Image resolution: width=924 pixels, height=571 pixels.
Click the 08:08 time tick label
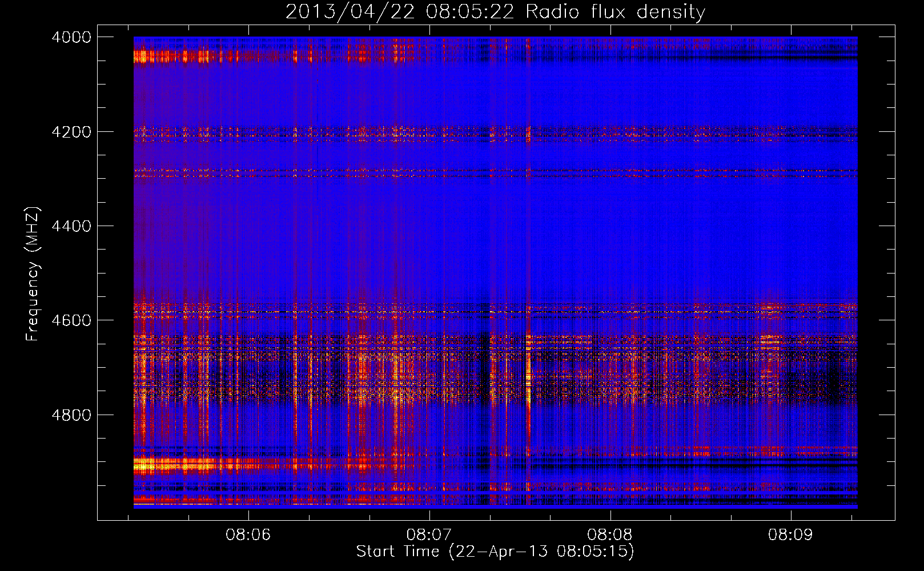610,535
